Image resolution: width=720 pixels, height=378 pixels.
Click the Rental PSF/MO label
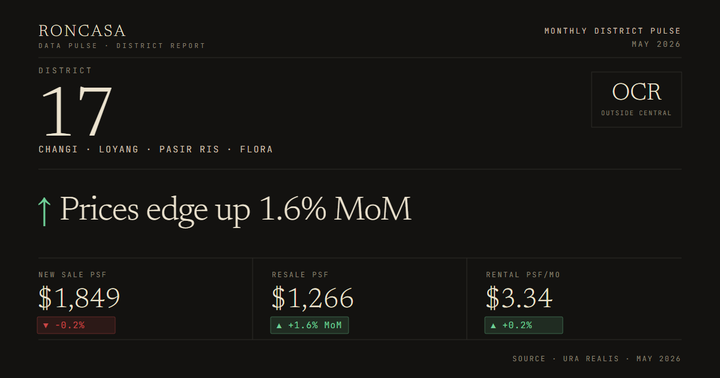[x=523, y=275]
